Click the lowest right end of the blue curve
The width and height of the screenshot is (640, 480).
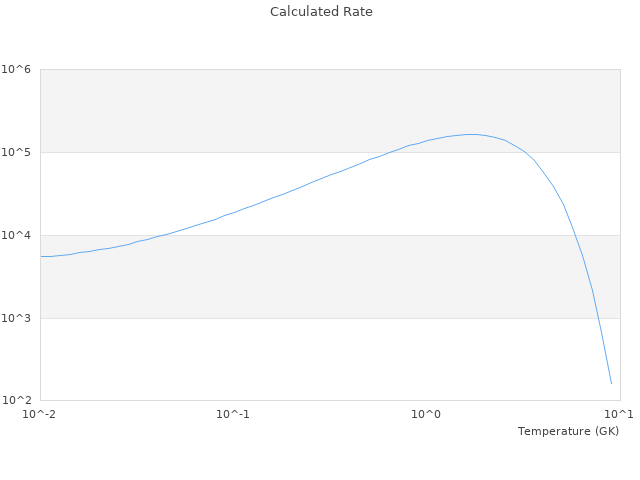point(611,383)
